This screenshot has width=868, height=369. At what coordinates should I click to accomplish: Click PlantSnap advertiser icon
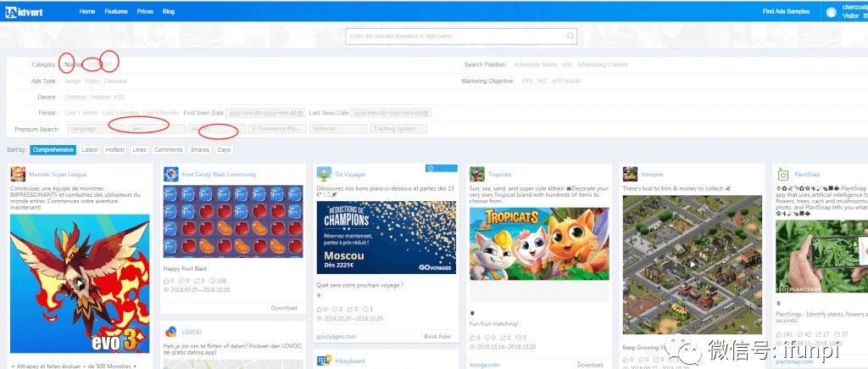click(x=782, y=175)
